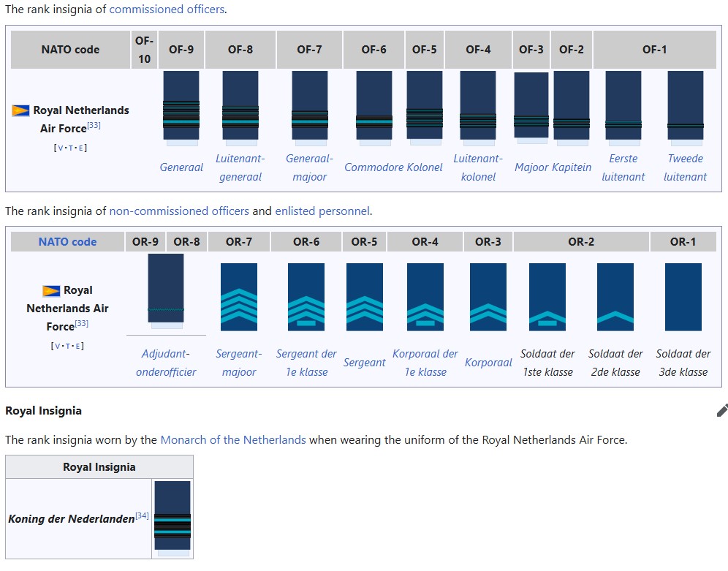Open the Luitenant-kolonel insignia image
728x571 pixels.
click(x=478, y=109)
